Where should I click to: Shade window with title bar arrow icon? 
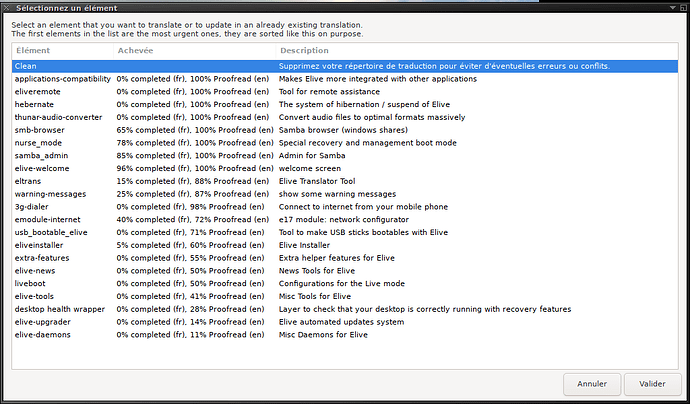(x=672, y=7)
